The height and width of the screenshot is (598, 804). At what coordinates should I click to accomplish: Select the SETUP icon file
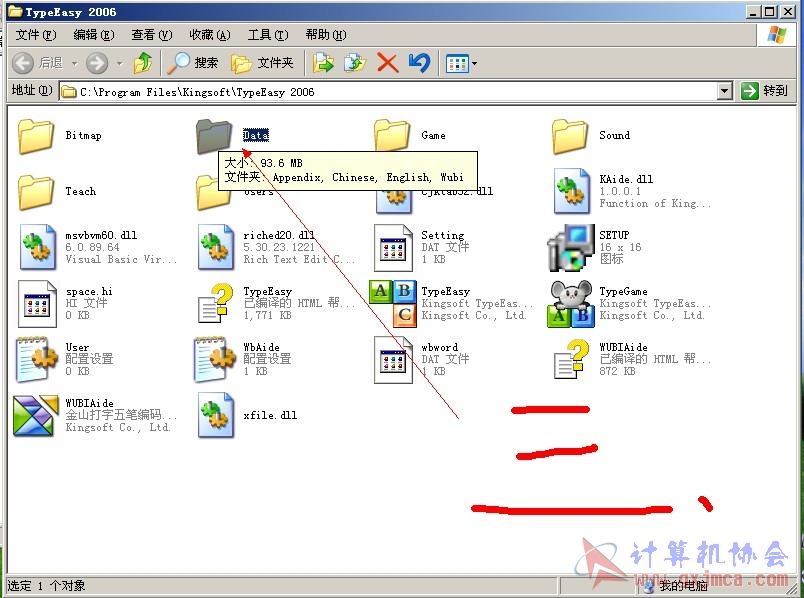pyautogui.click(x=571, y=248)
